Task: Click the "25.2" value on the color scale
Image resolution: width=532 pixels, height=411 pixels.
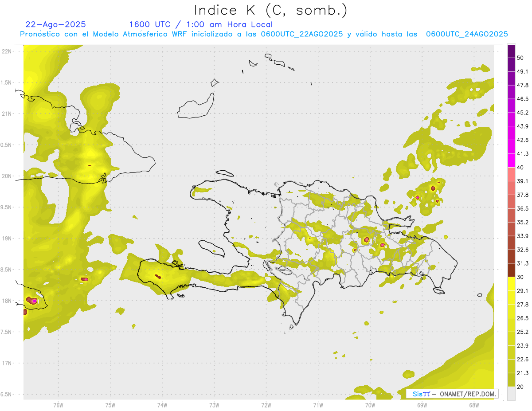Action: point(523,332)
